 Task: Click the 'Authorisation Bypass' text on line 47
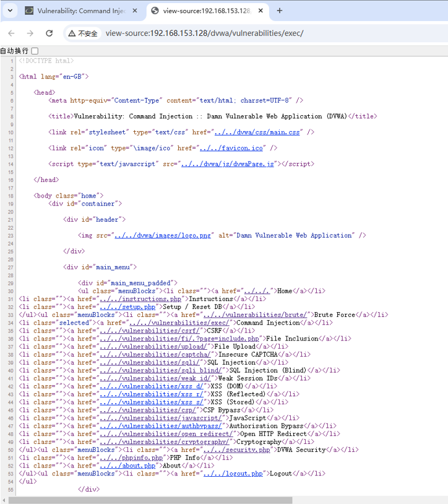click(266, 426)
